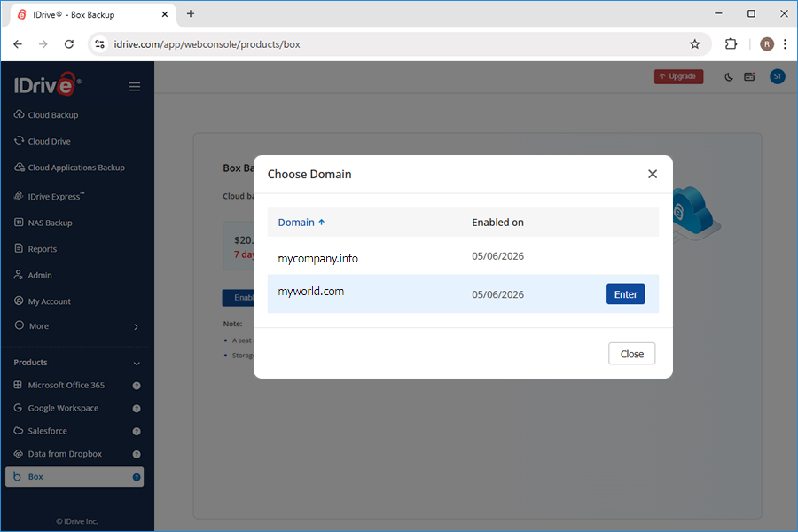Viewport: 798px width, 532px height.
Task: Select the IDrive Box Backup browser tab
Action: point(93,15)
